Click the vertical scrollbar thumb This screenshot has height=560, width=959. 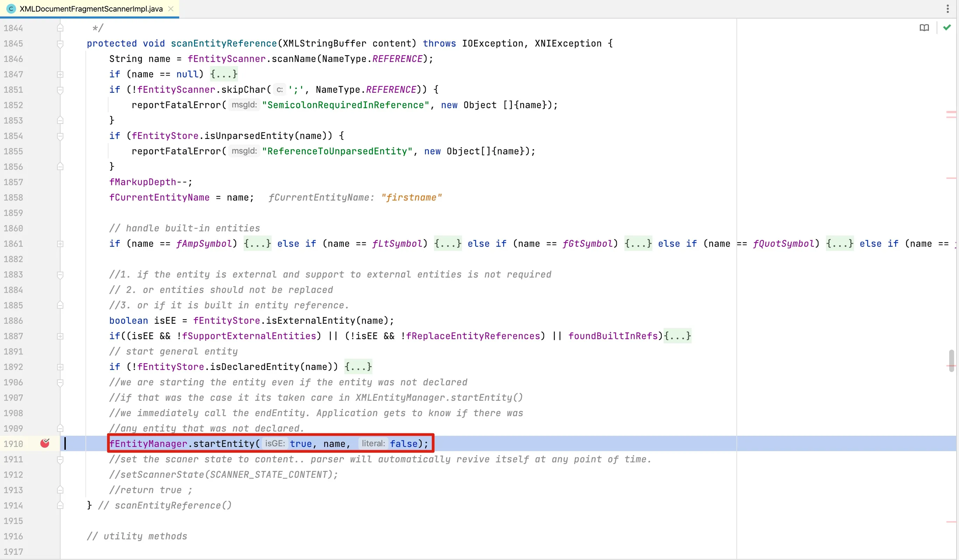[951, 360]
